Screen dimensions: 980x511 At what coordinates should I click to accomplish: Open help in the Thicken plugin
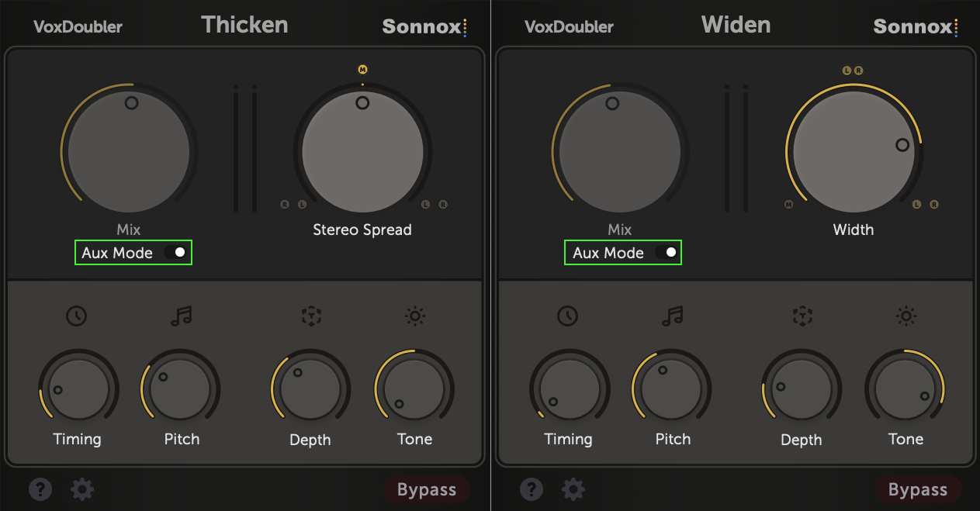point(40,489)
